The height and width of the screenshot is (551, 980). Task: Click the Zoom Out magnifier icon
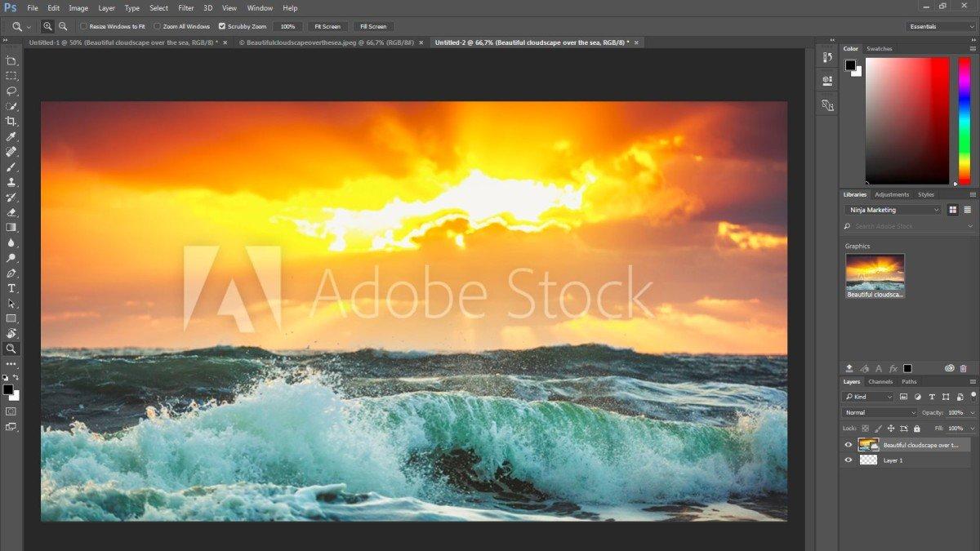click(x=63, y=27)
